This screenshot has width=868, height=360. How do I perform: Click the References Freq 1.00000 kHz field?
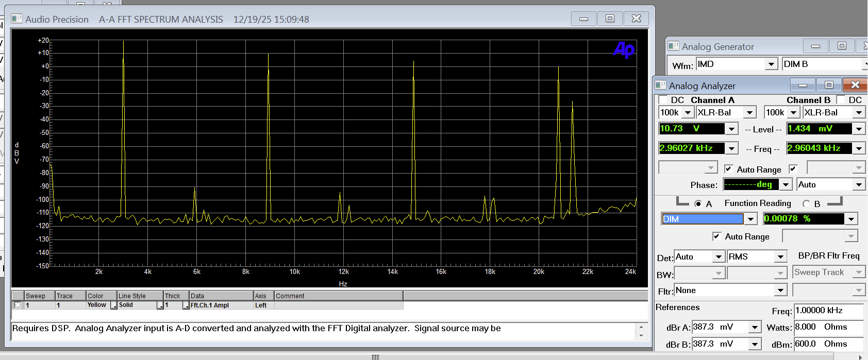coord(828,311)
